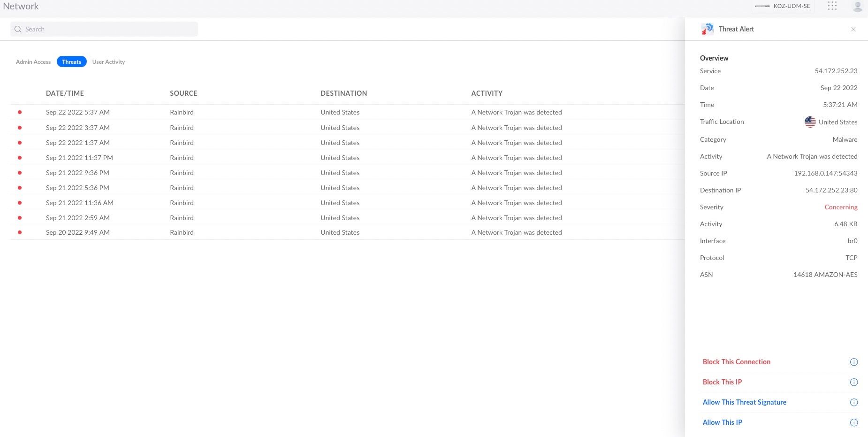Switch to the User Activity tab

tap(108, 62)
